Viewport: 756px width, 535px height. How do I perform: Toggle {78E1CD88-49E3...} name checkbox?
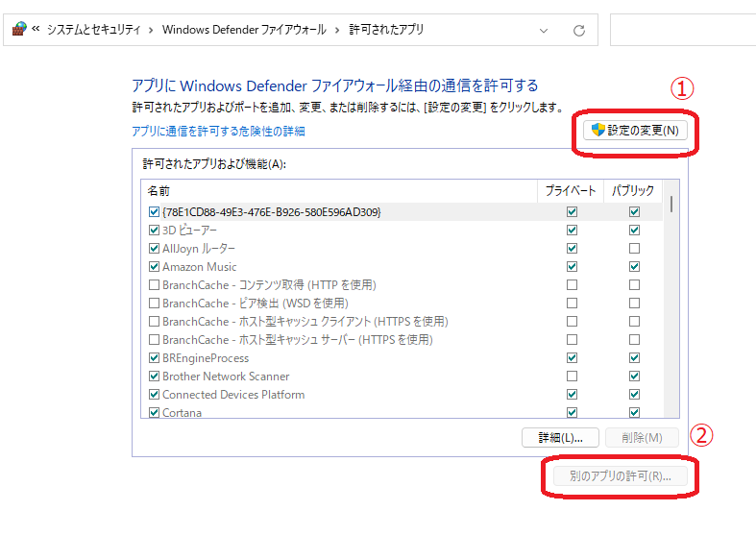click(154, 212)
